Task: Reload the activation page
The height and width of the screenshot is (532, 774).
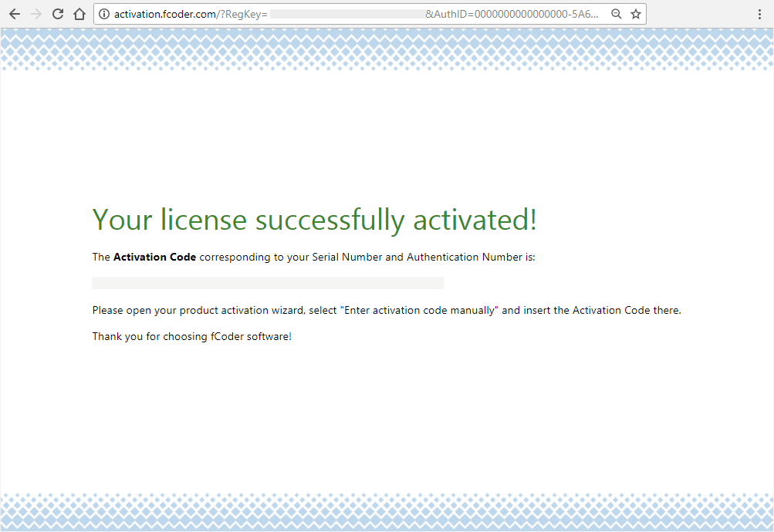Action: [x=58, y=14]
